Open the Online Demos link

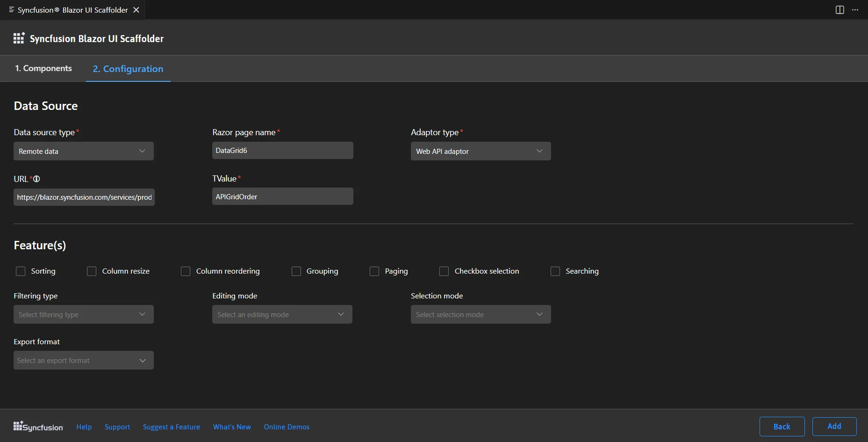coord(287,427)
